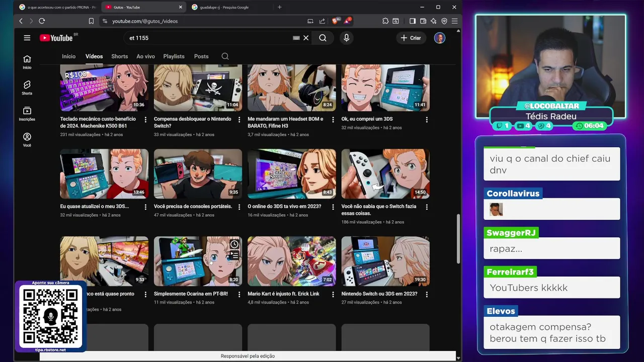
Task: Click the page vertical scrollbar thumb
Action: (458, 239)
